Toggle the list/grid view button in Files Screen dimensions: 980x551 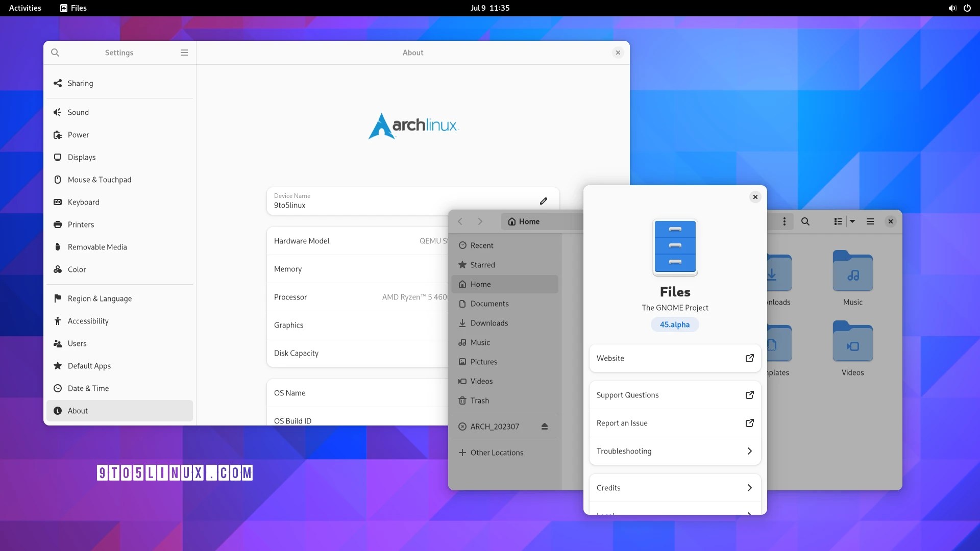point(838,221)
